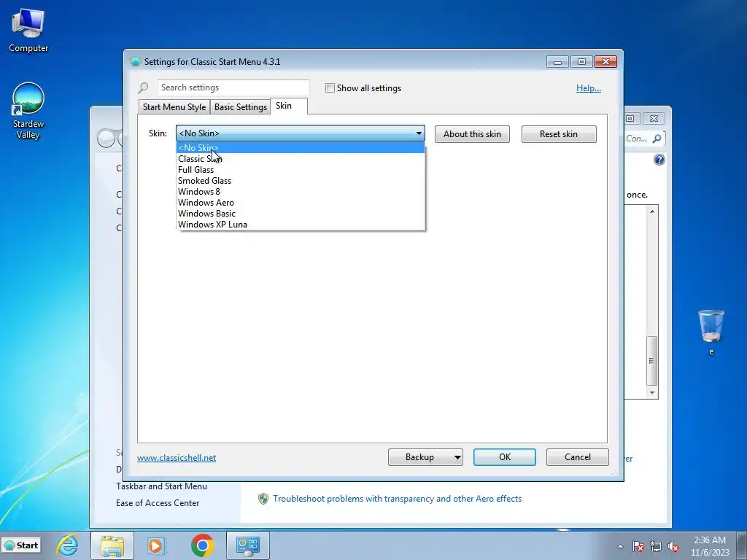Open Internet Explorer from the taskbar
The width and height of the screenshot is (747, 560).
pyautogui.click(x=68, y=545)
